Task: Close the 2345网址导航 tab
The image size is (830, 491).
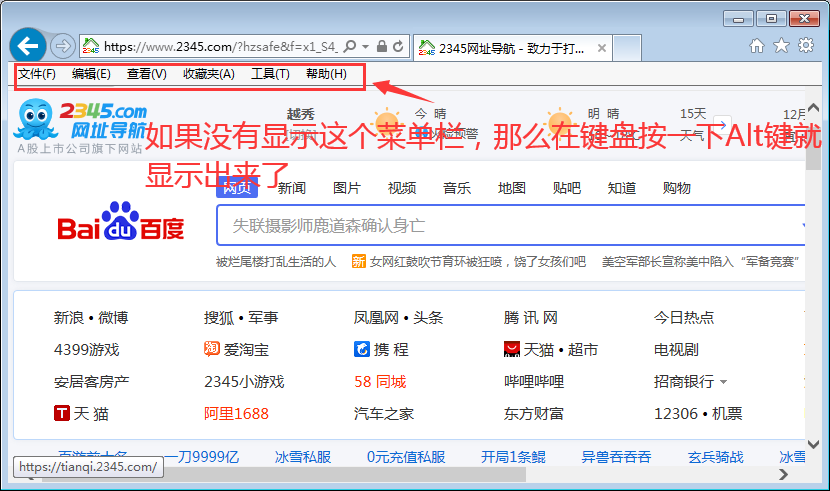Action: point(601,48)
